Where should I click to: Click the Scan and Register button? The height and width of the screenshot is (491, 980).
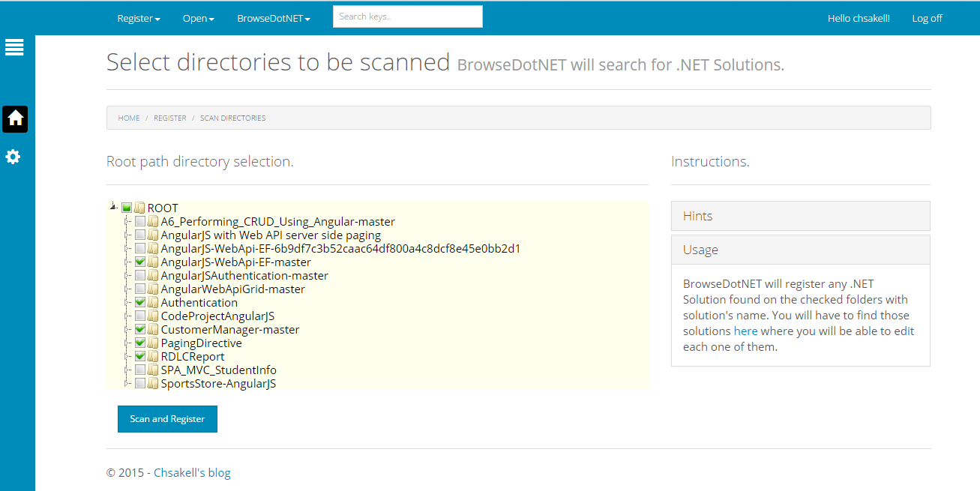pyautogui.click(x=167, y=419)
